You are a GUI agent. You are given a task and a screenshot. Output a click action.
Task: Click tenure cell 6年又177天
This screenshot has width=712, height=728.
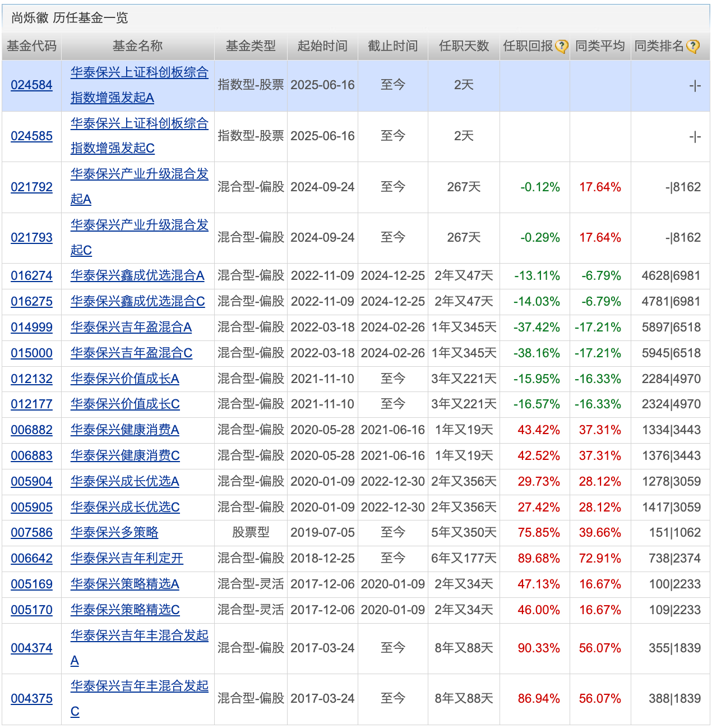tap(464, 559)
